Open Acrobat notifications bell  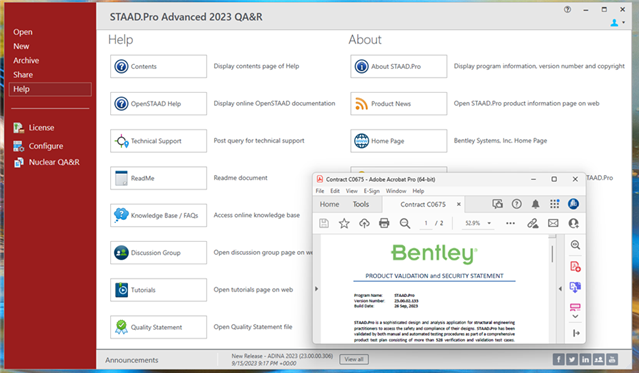[x=535, y=204]
